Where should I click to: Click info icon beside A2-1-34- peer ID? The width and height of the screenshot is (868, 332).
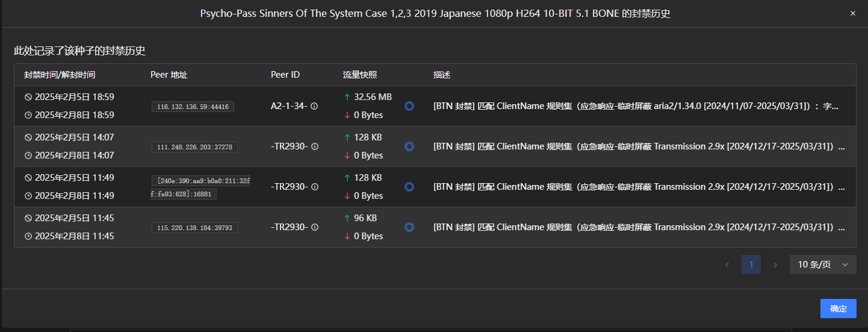coord(314,106)
